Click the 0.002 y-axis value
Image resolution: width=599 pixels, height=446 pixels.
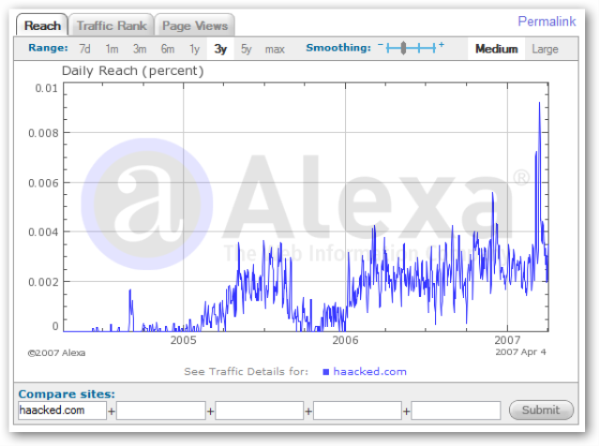click(x=44, y=282)
